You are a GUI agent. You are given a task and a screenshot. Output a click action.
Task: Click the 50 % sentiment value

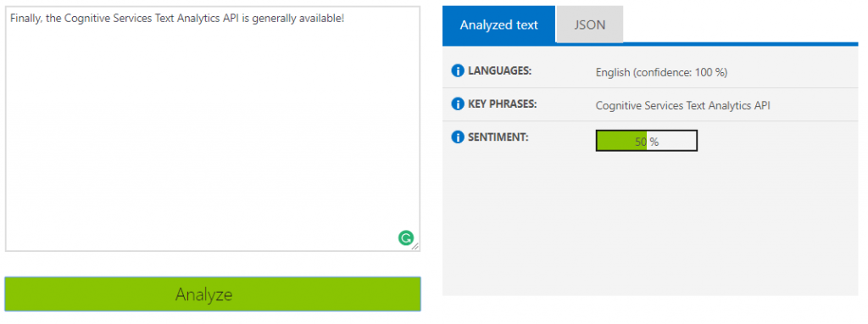tap(647, 142)
